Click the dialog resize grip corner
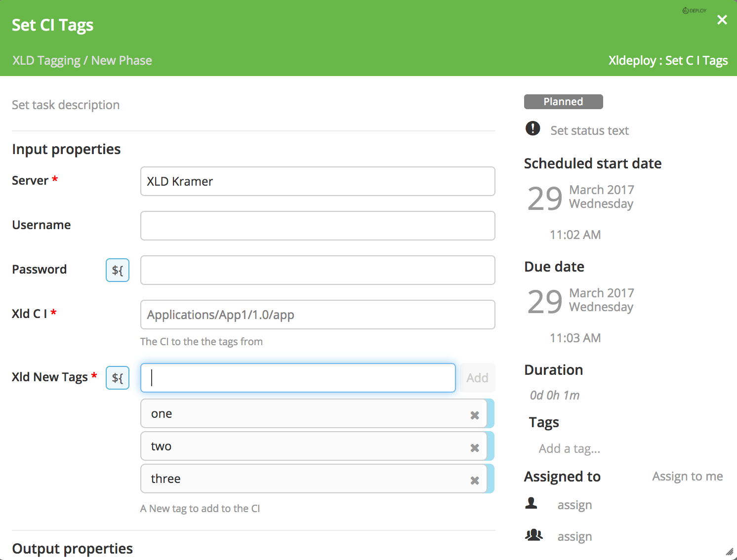 (730, 552)
